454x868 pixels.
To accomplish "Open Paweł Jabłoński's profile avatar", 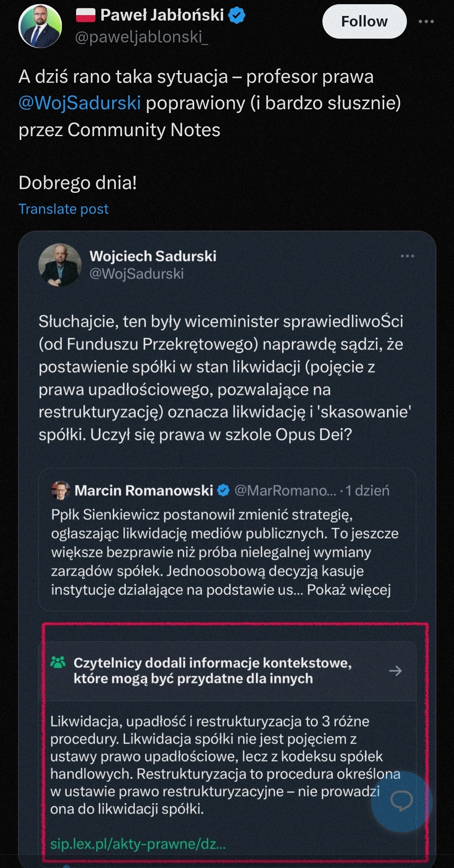I will coord(40,26).
